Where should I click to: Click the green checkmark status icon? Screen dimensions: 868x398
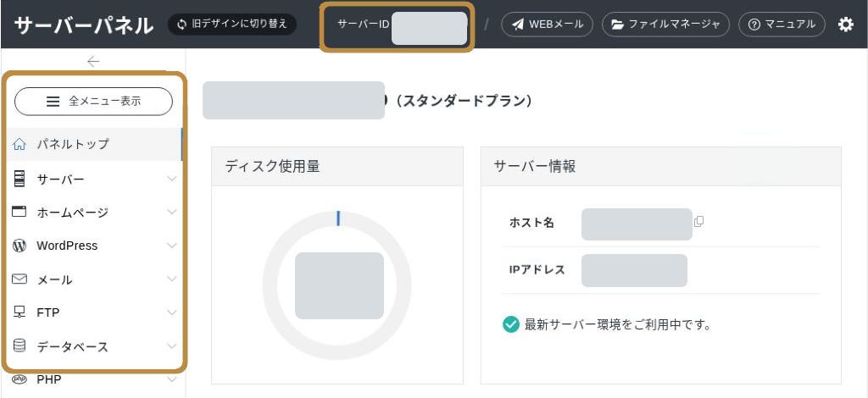click(x=511, y=324)
